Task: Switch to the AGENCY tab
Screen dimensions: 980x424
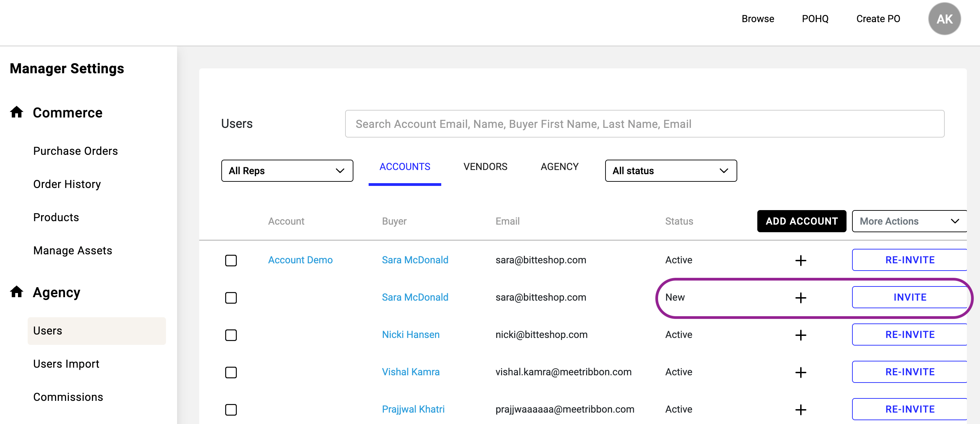Action: (560, 166)
